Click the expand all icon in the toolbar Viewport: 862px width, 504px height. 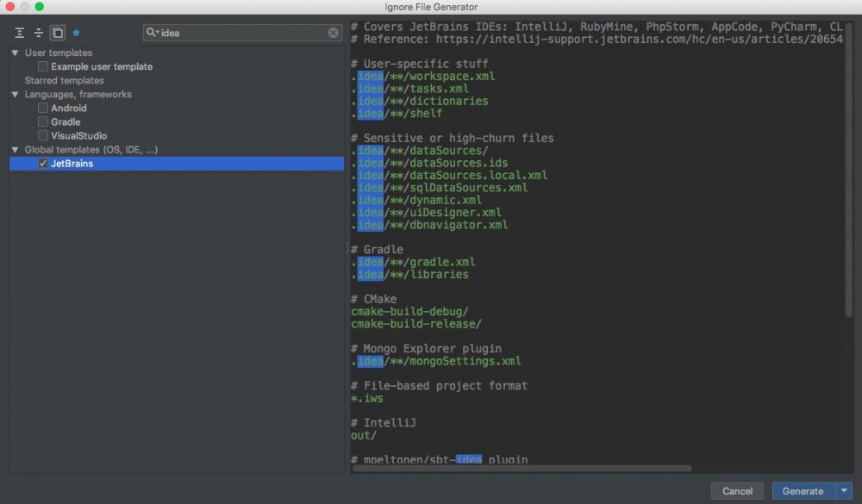17,32
